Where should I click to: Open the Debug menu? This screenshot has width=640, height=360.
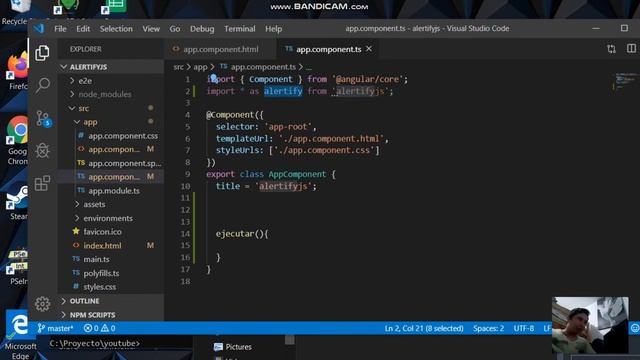[x=202, y=29]
